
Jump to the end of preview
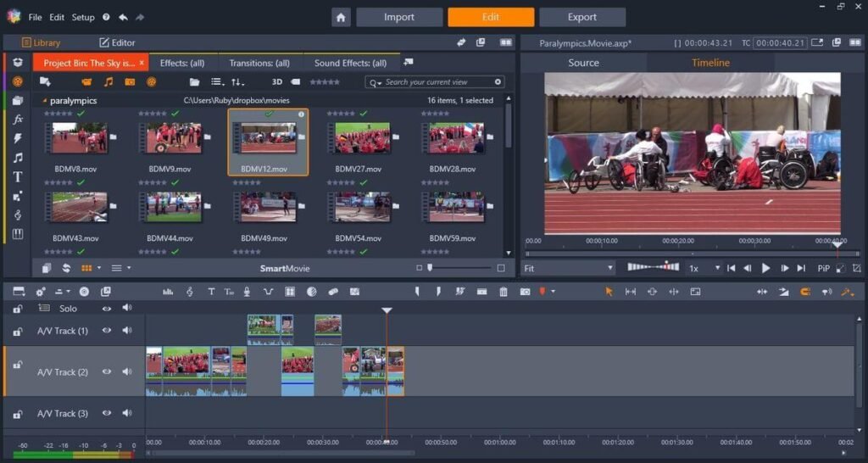click(801, 268)
